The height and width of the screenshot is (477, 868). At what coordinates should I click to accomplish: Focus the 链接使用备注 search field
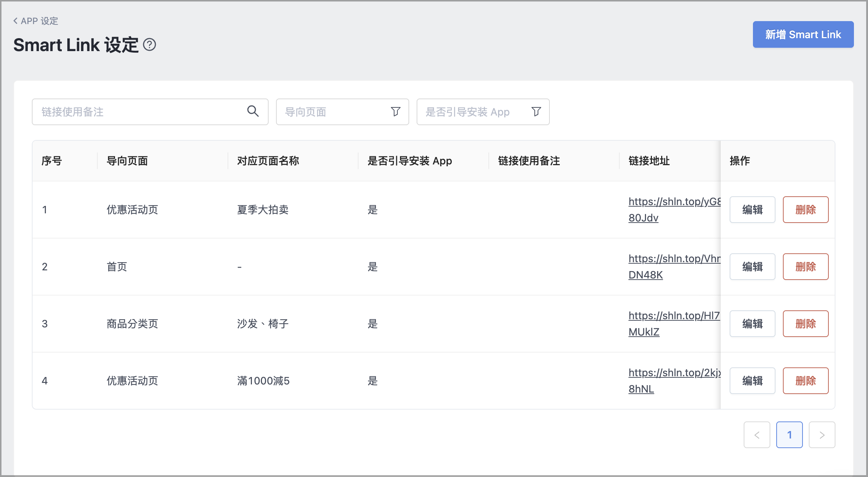point(150,112)
